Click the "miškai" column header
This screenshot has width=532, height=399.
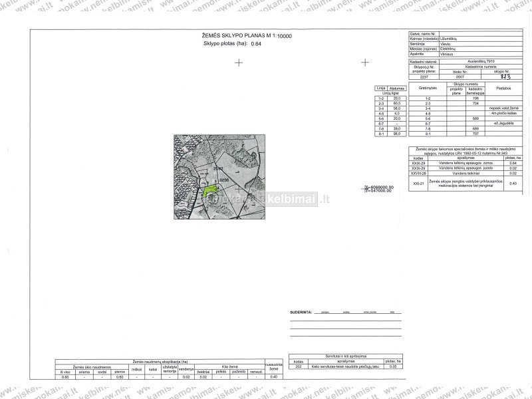coord(136,370)
